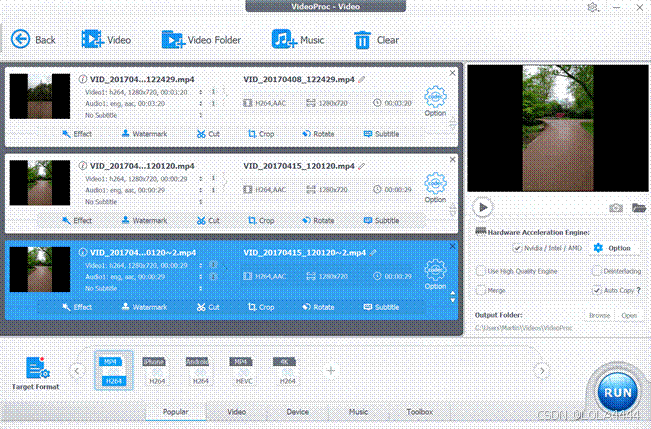Browse for output folder
The height and width of the screenshot is (429, 651).
[600, 315]
